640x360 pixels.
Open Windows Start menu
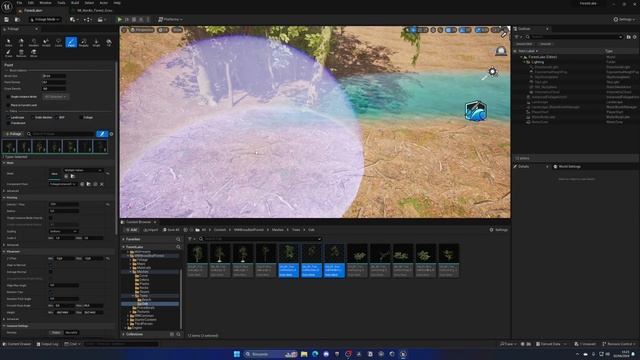pyautogui.click(x=237, y=354)
